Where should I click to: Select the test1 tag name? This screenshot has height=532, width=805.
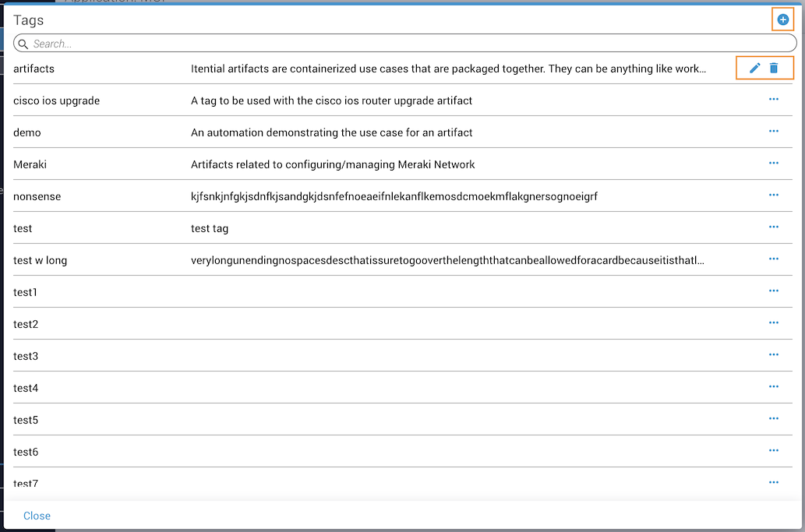coord(25,292)
